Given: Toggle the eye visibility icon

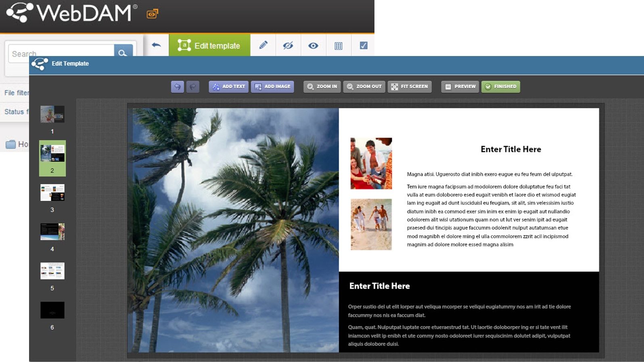Looking at the screenshot, I should pos(313,46).
